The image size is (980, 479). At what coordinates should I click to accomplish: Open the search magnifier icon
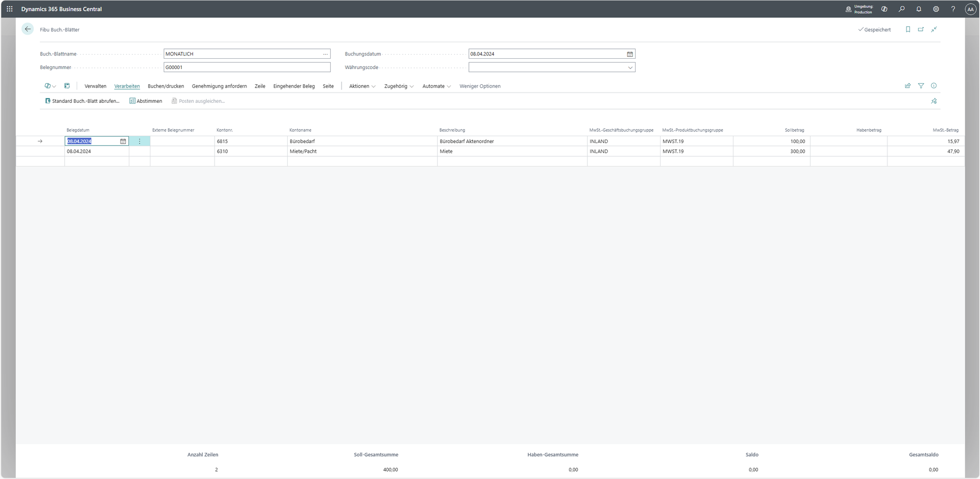click(902, 9)
